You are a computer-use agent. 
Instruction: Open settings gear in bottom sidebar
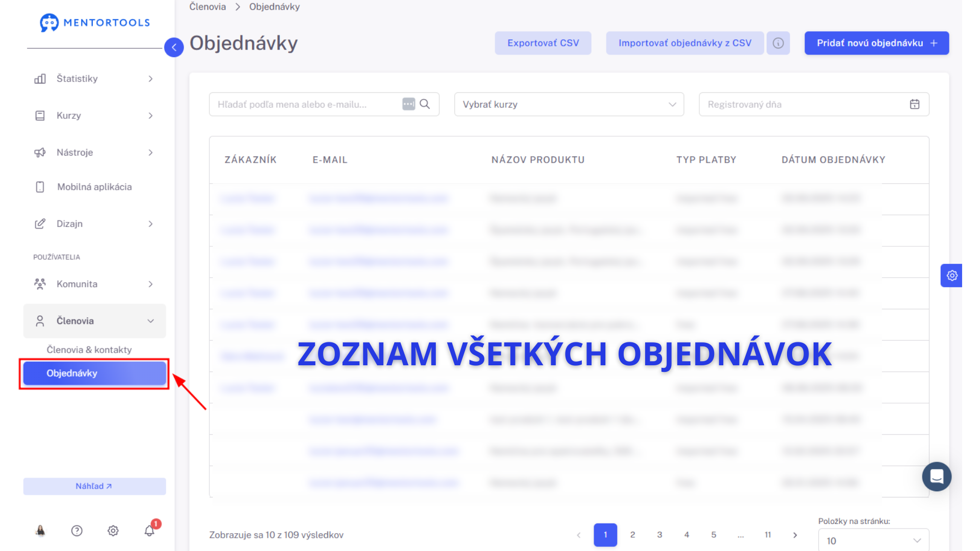(x=113, y=531)
